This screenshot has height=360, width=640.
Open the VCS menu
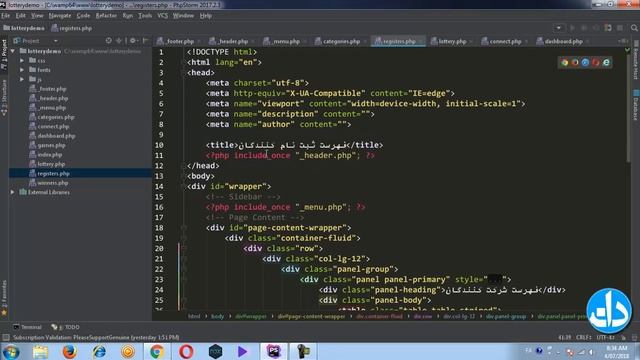pyautogui.click(x=162, y=16)
